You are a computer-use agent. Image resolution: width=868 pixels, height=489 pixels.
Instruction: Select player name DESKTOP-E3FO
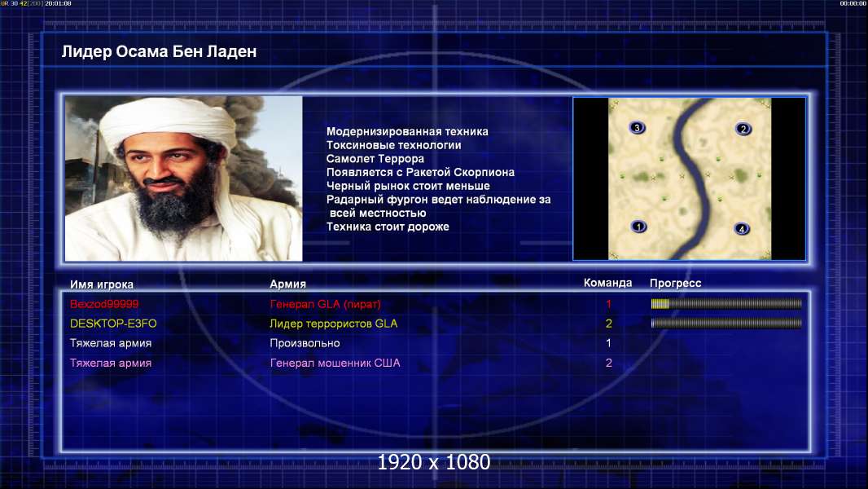pos(113,324)
